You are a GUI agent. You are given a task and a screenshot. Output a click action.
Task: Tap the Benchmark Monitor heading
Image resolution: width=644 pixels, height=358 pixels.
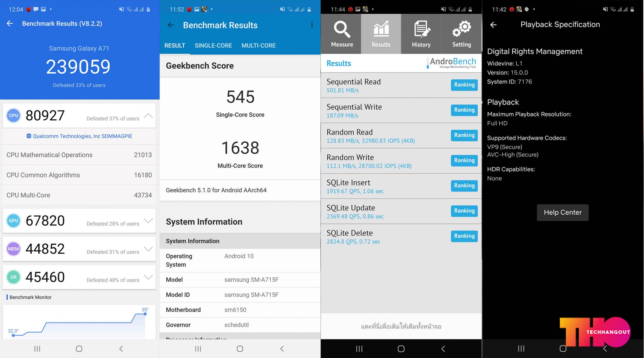(31, 297)
